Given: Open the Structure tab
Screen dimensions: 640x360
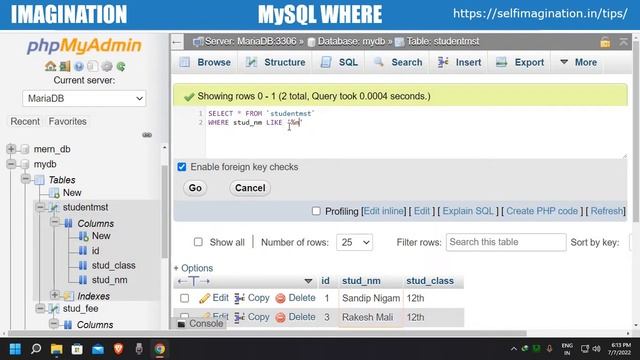Looking at the screenshot, I should 276,62.
